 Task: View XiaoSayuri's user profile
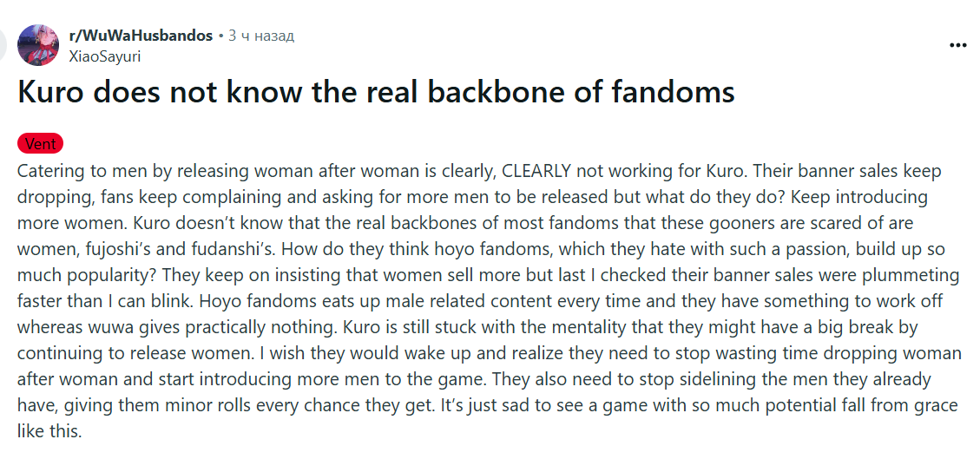(x=104, y=56)
